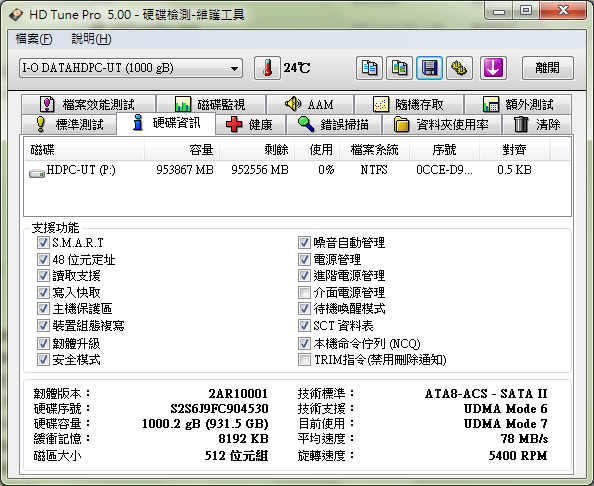
Task: Click the 磁碟 column header
Action: 84,150
